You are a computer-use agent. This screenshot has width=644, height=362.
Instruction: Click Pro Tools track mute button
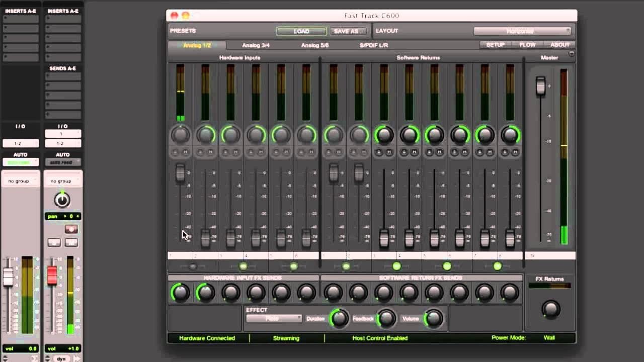[x=71, y=242]
